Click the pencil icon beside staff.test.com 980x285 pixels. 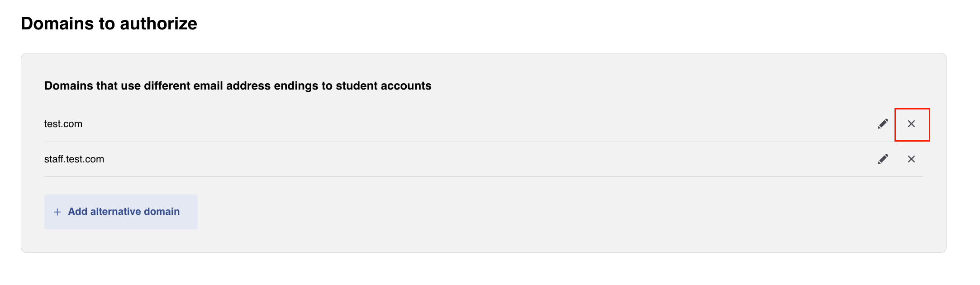[x=883, y=159]
